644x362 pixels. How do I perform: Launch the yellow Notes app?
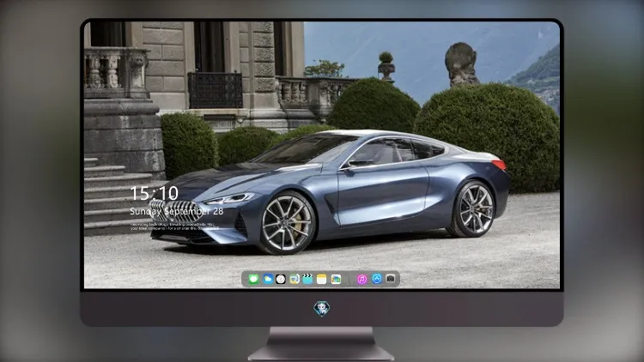click(322, 279)
